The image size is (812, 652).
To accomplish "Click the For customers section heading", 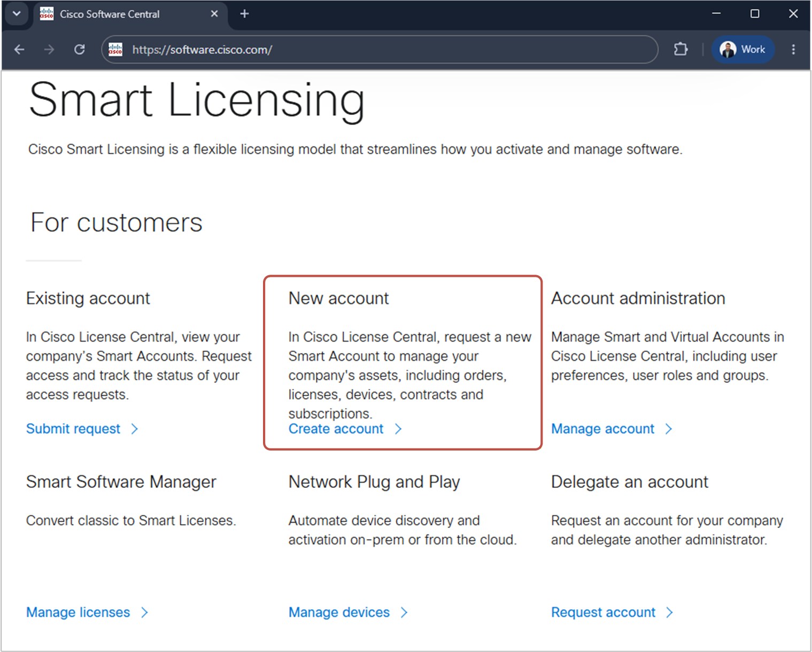I will point(117,222).
